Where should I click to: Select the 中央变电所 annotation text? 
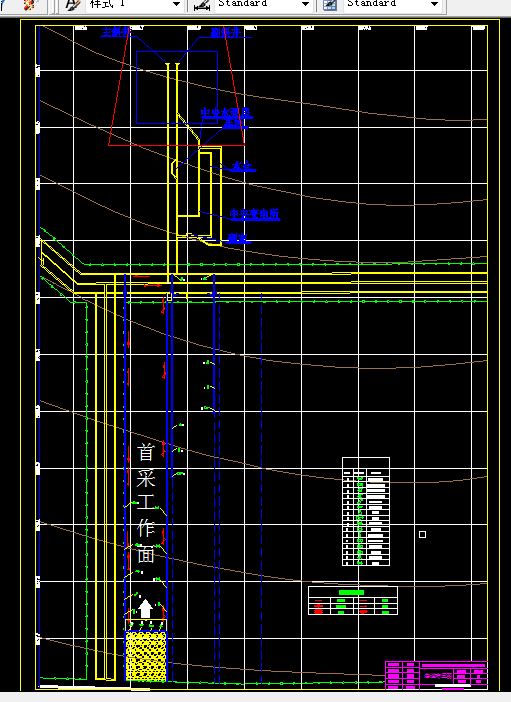[x=254, y=214]
